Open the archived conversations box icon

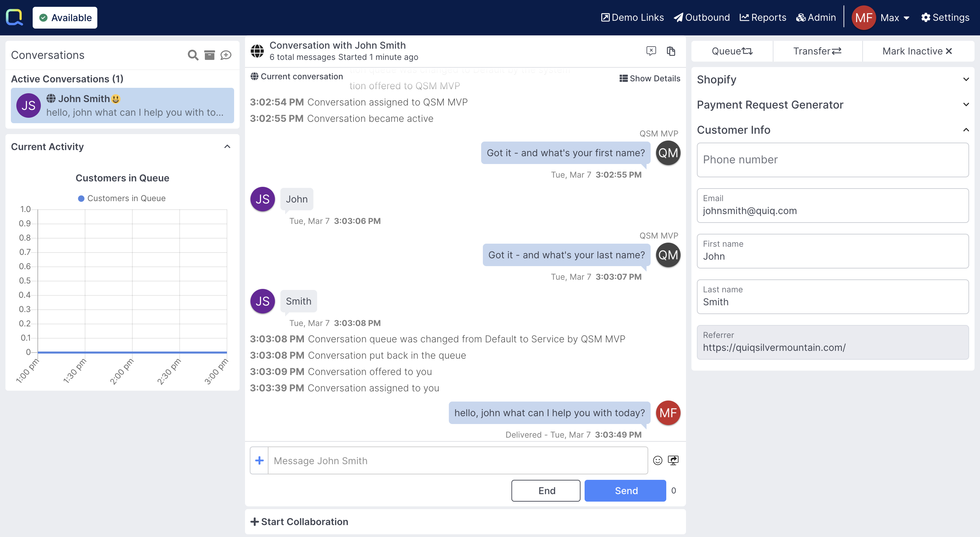[x=210, y=55]
